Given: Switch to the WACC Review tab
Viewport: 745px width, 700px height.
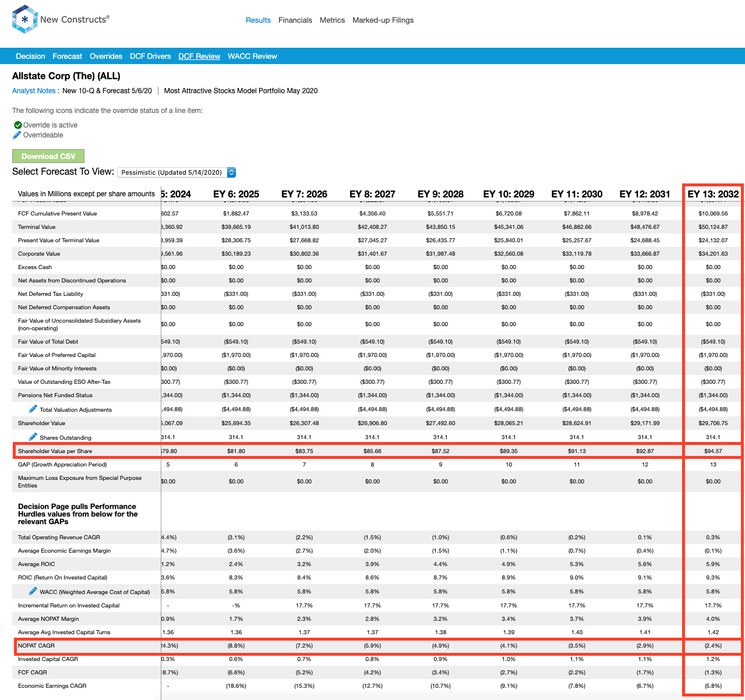Looking at the screenshot, I should tap(252, 56).
